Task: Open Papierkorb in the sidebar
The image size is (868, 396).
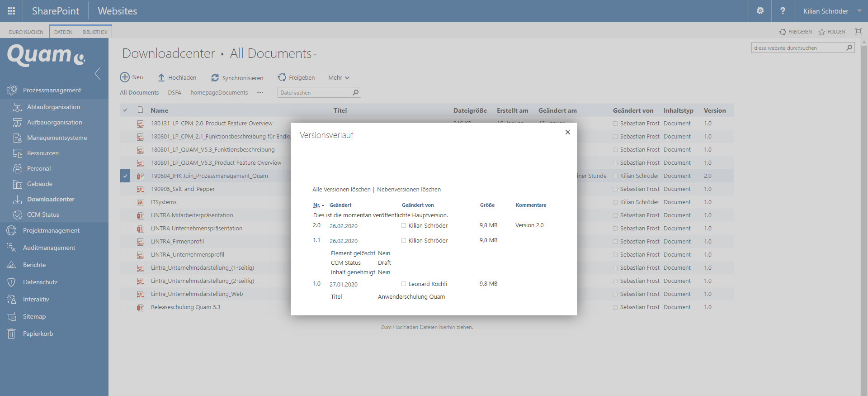Action: (38, 334)
